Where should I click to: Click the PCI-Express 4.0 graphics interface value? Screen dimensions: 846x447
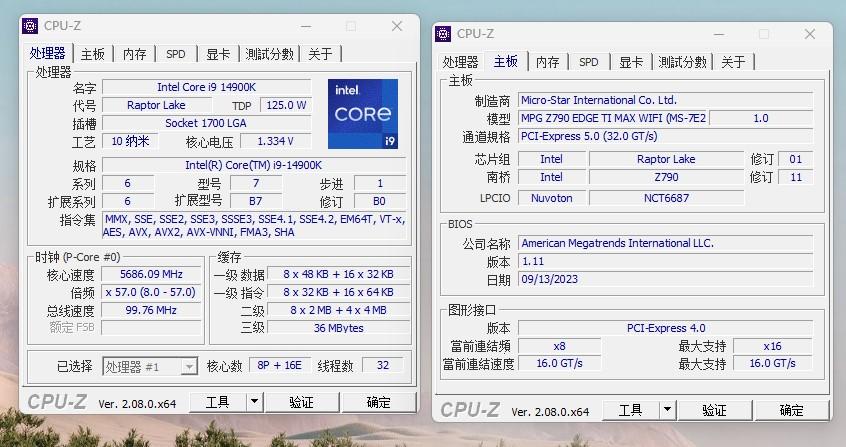665,328
